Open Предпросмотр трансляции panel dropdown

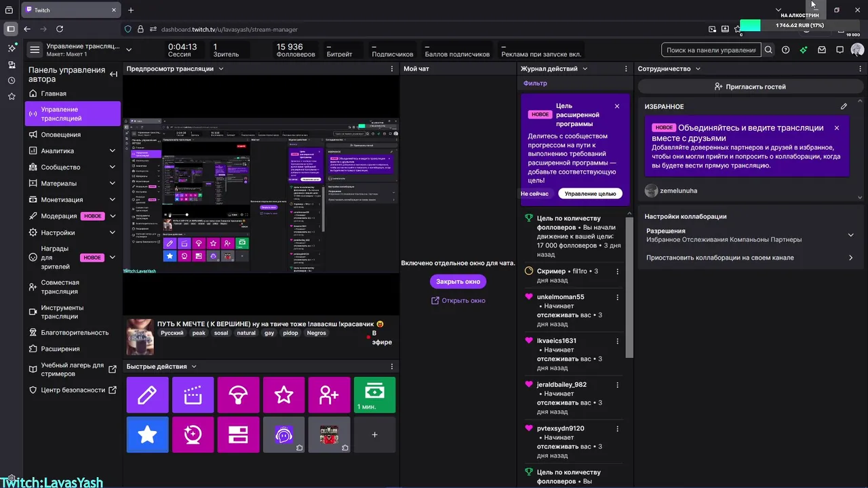[x=221, y=69]
